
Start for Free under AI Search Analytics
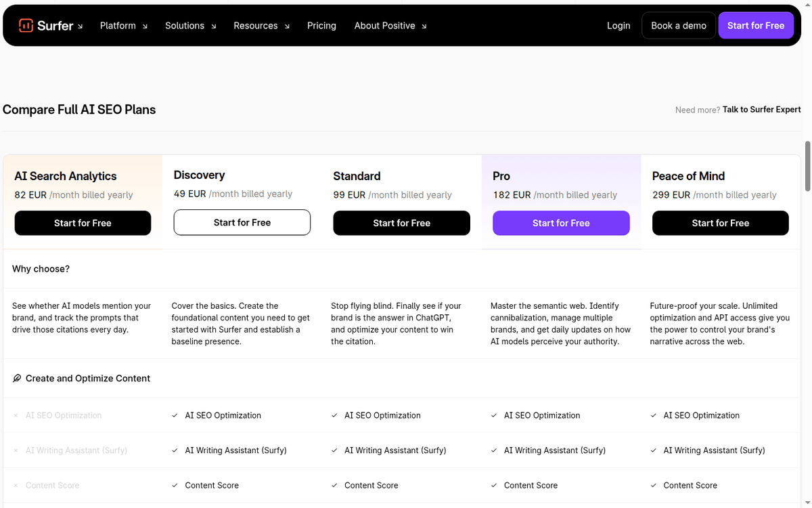coord(83,223)
